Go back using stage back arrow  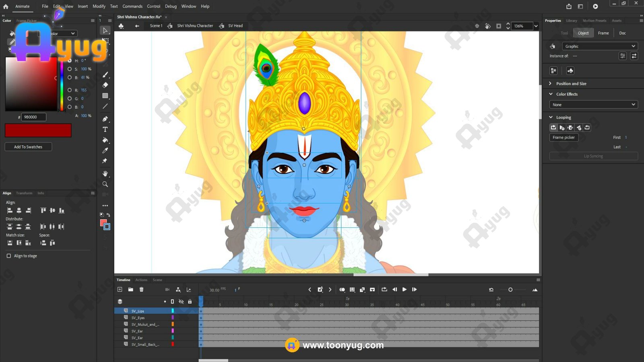(x=137, y=26)
